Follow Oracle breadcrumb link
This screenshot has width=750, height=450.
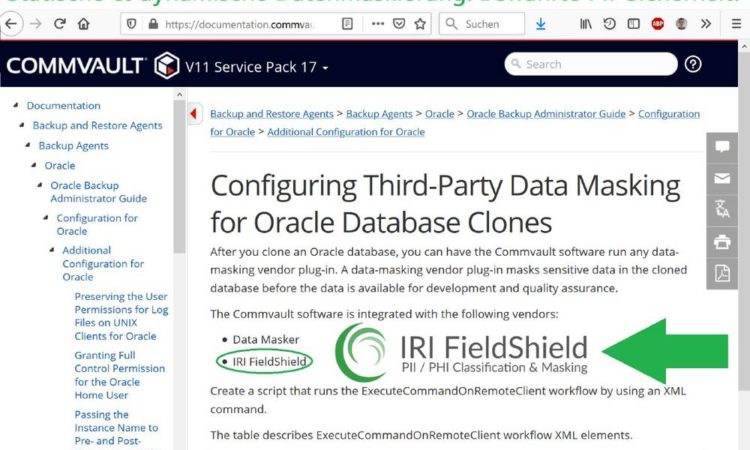(440, 114)
